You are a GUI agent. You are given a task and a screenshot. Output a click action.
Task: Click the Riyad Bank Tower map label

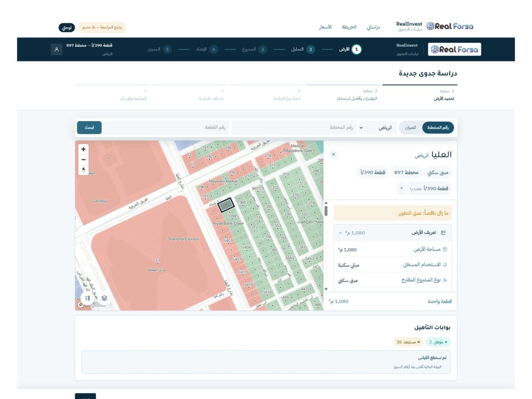(x=229, y=223)
